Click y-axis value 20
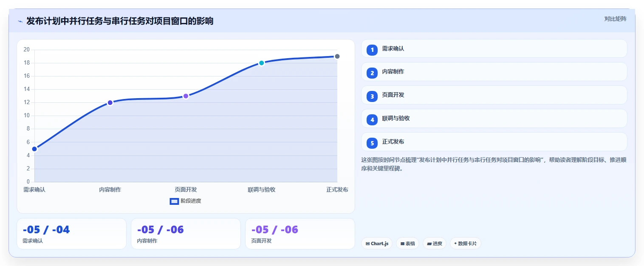This screenshot has width=644, height=266. click(x=26, y=50)
